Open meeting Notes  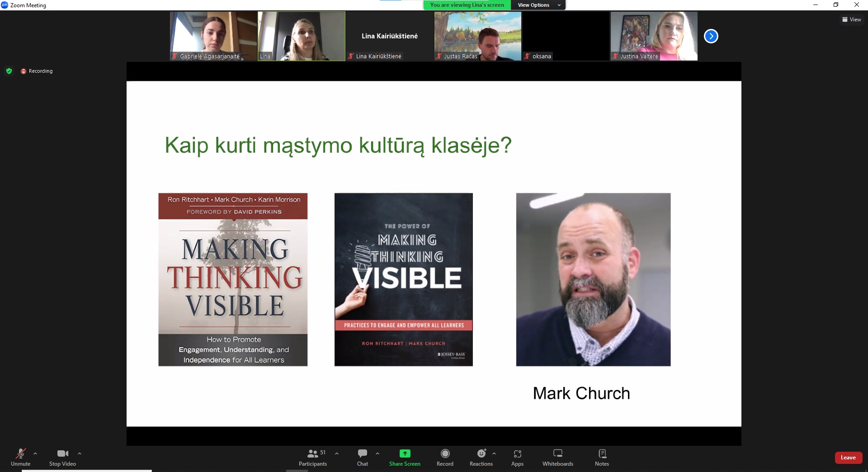pos(602,457)
